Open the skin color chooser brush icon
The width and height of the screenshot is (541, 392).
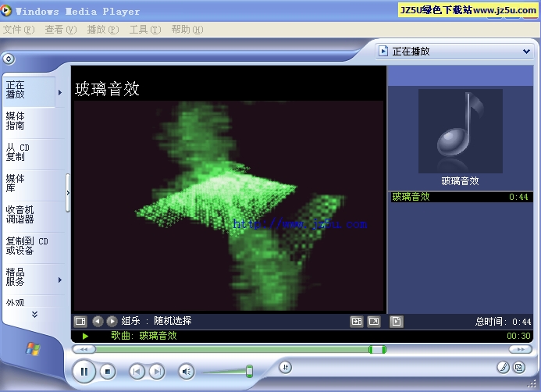(x=504, y=368)
